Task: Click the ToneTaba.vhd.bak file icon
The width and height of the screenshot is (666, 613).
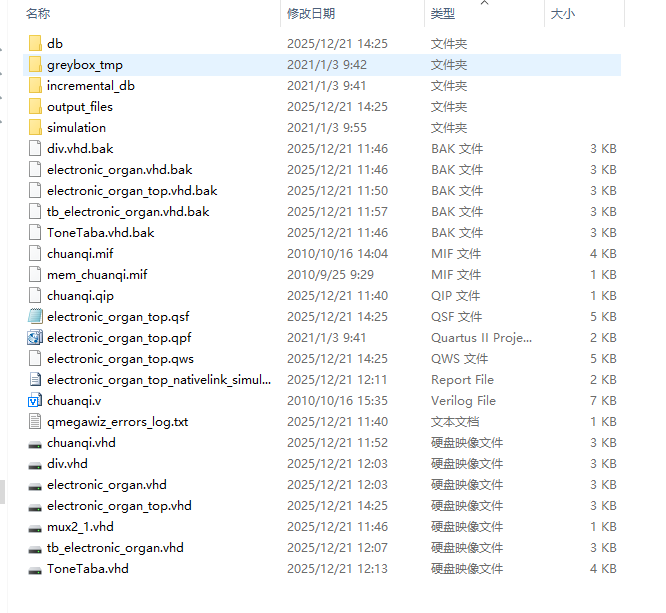Action: coord(35,232)
